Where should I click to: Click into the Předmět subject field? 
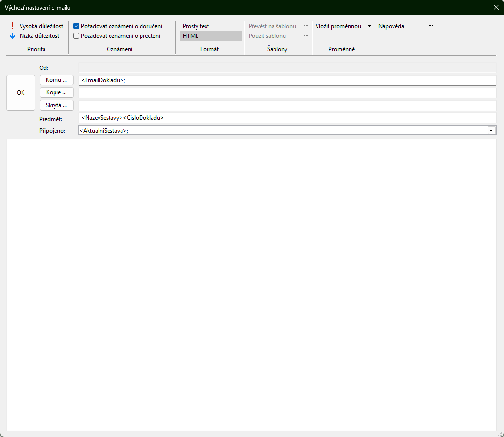287,118
